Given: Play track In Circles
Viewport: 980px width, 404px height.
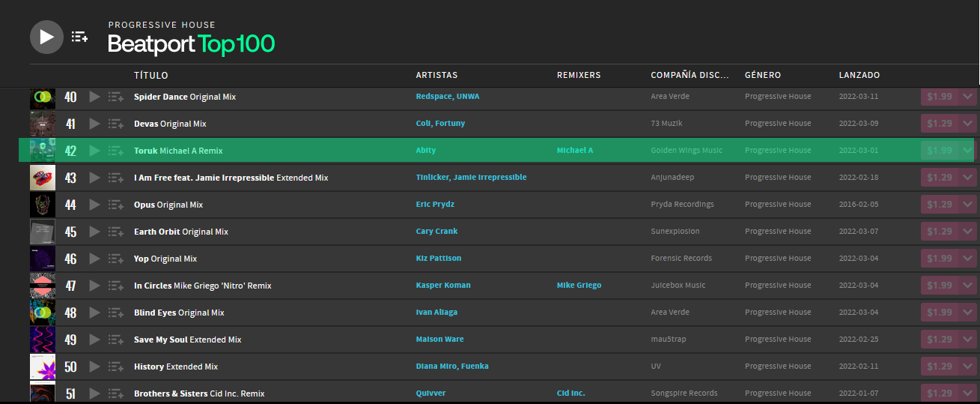Looking at the screenshot, I should (94, 286).
